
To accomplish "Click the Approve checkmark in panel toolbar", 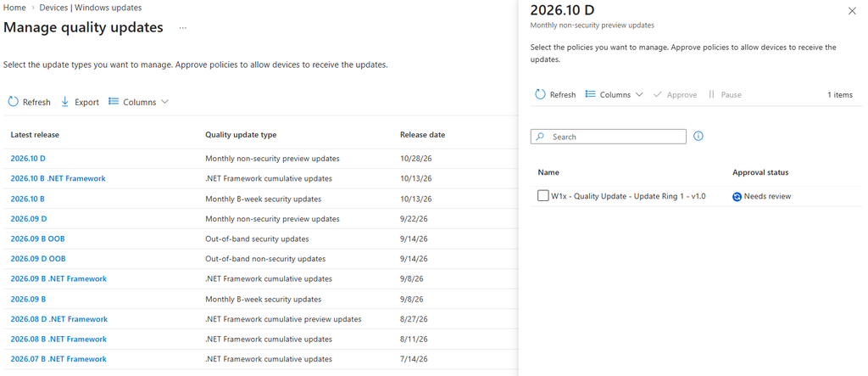I will 657,94.
